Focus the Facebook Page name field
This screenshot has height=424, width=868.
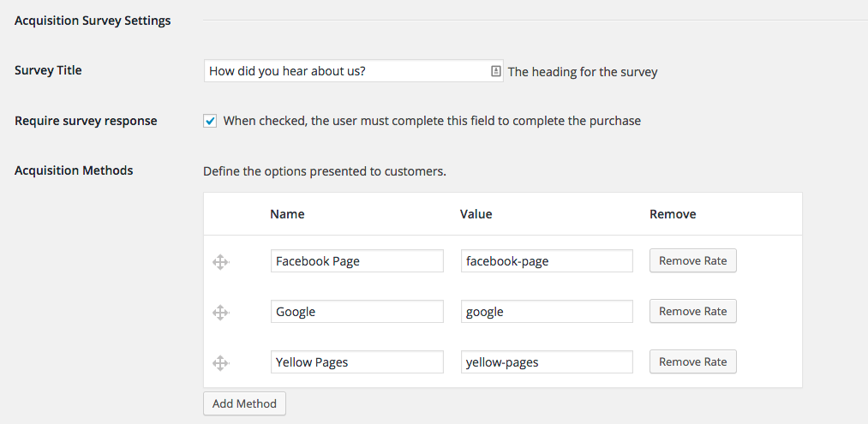coord(356,261)
